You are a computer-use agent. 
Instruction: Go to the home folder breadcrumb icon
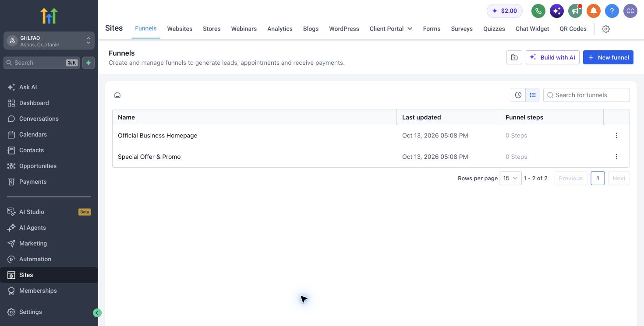117,95
